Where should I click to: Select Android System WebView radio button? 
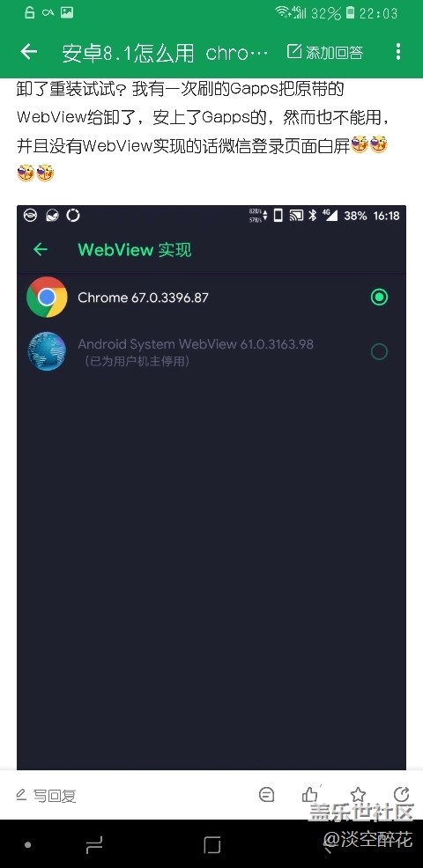click(x=379, y=351)
